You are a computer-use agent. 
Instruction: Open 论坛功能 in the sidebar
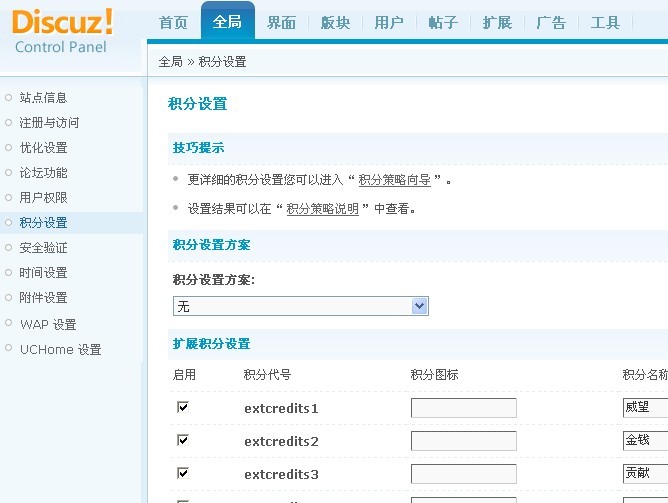(x=43, y=172)
